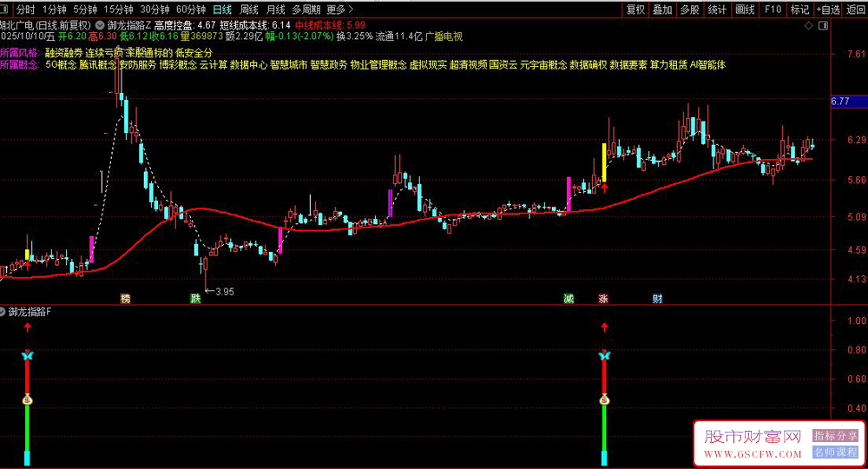Open the dropdown circle beside 御龙指路Z
This screenshot has height=469, width=868.
(x=100, y=25)
